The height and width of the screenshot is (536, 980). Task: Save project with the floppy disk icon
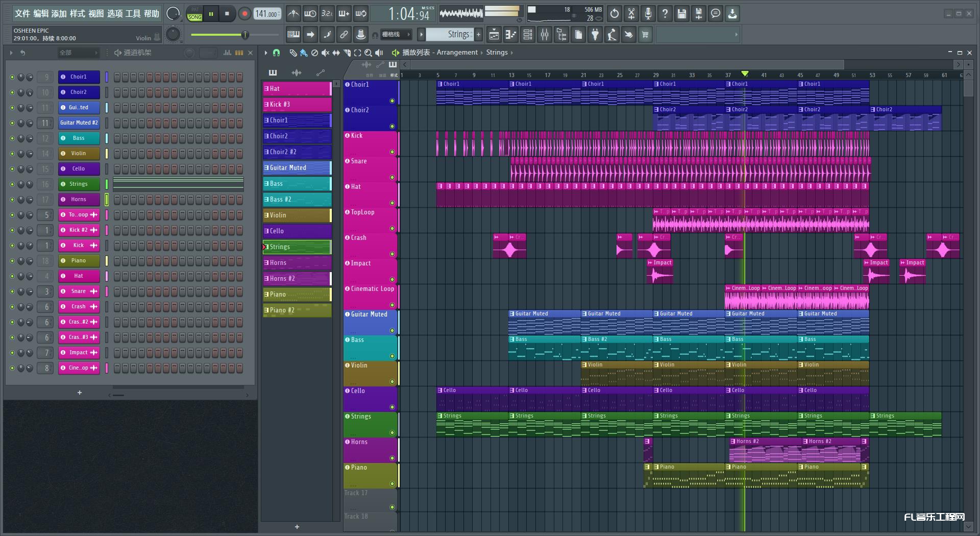tap(682, 14)
